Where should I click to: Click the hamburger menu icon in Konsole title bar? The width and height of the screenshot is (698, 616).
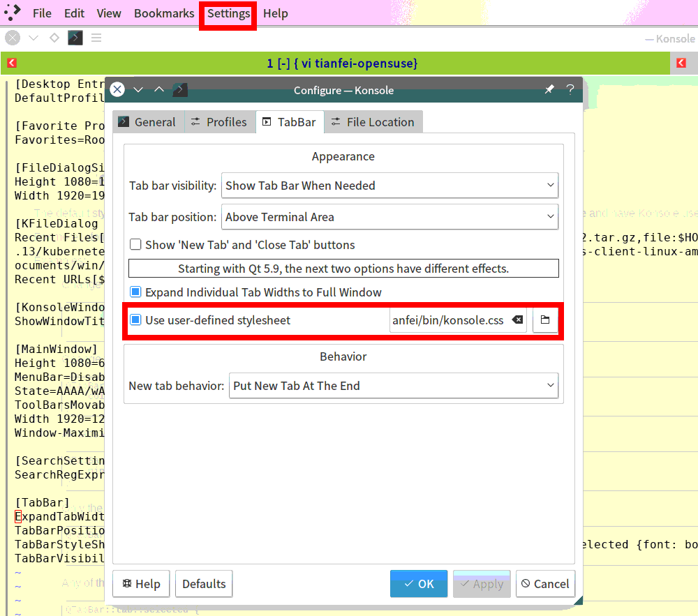96,38
